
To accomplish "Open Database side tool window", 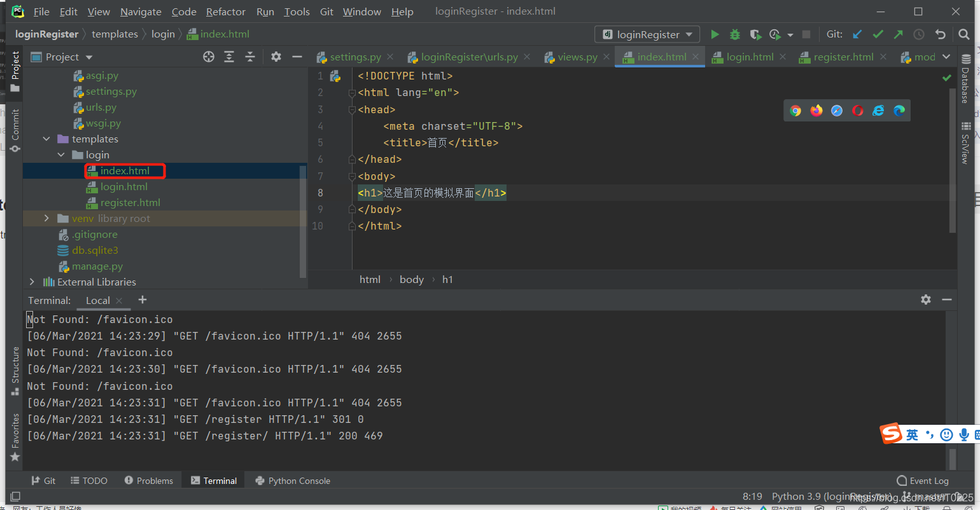I will point(966,79).
